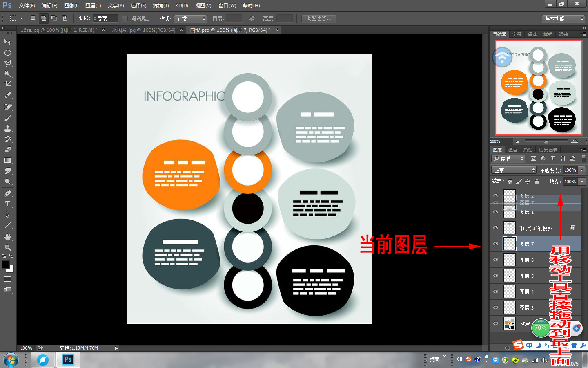Select the Smudge tool
Viewport: 588px width, 368px height.
coord(7,171)
